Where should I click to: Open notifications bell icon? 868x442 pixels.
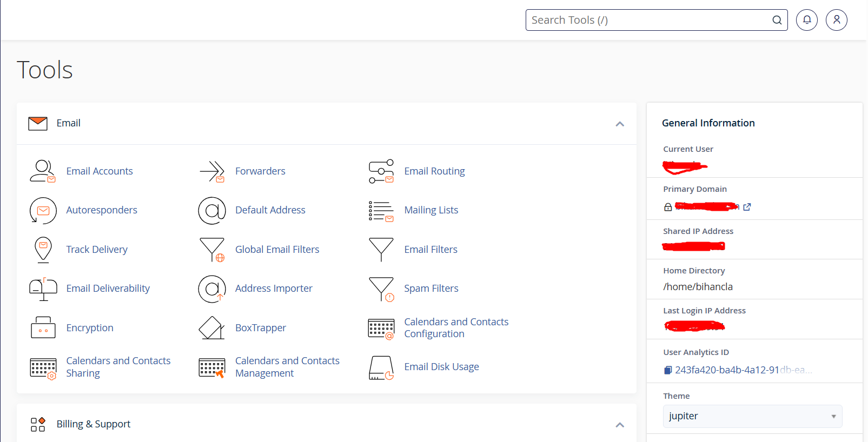click(x=806, y=20)
